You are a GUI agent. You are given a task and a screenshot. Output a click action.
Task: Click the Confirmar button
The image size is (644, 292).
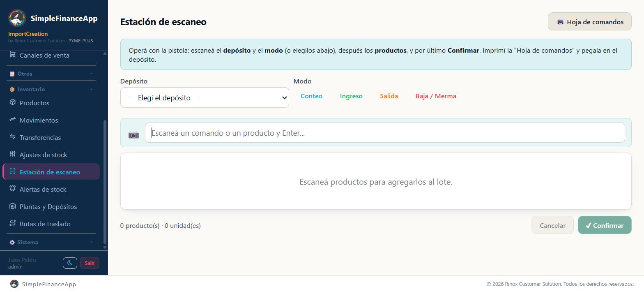click(x=605, y=225)
